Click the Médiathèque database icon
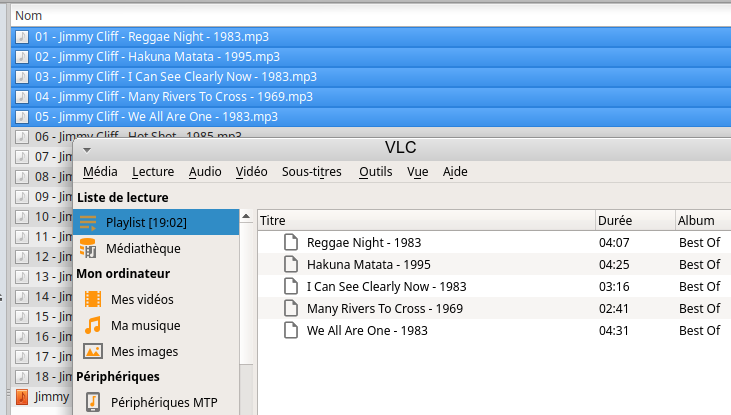Screen dimensions: 731x415 point(88,248)
